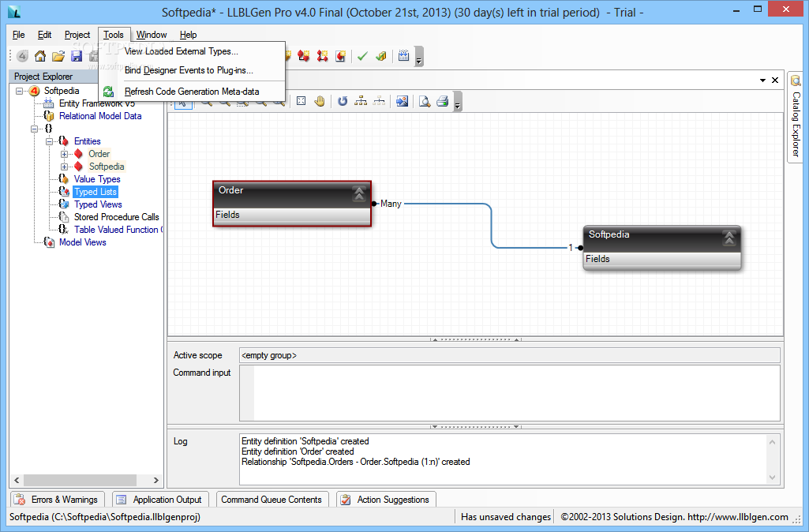Choose View Loaded External Types menu item
809x532 pixels.
pyautogui.click(x=181, y=51)
